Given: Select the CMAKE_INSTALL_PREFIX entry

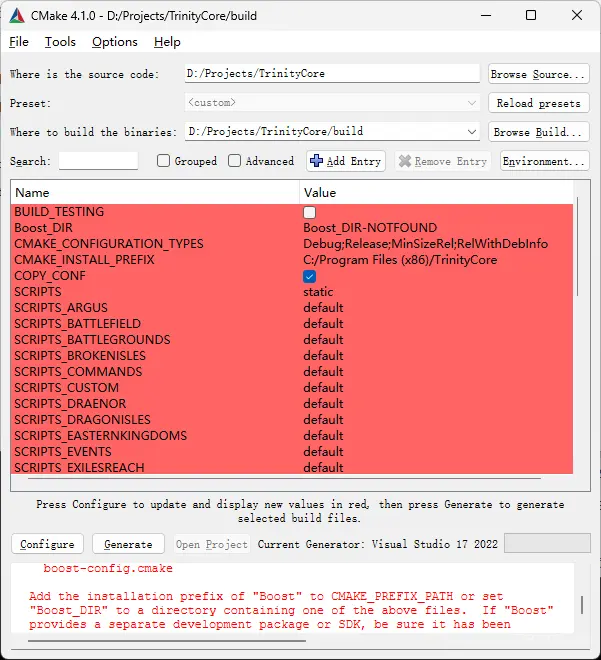Looking at the screenshot, I should pyautogui.click(x=84, y=260).
